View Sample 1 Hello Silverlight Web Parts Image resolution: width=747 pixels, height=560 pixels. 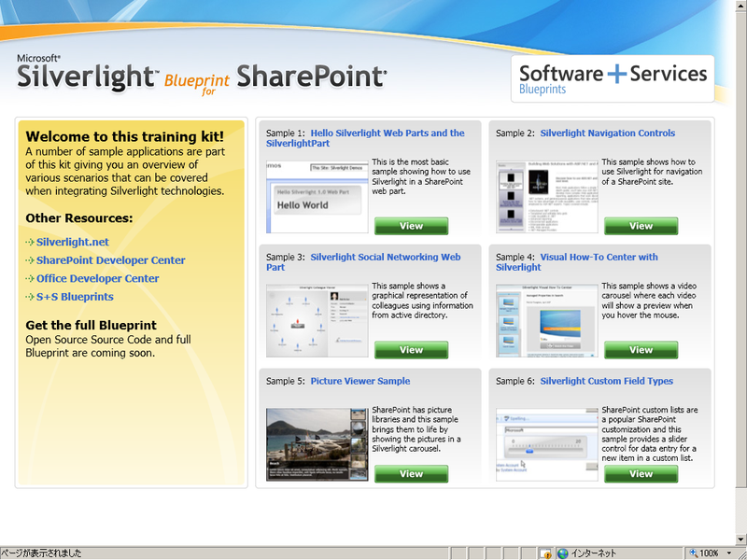coord(411,226)
